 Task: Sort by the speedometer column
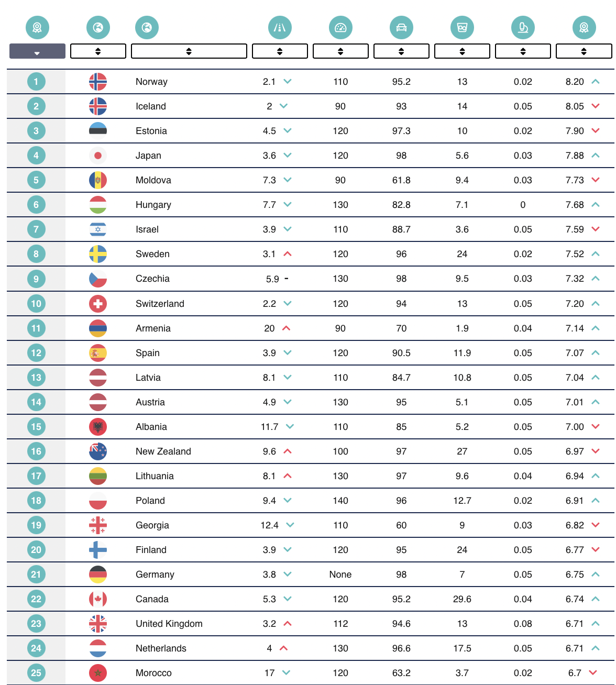pos(340,51)
